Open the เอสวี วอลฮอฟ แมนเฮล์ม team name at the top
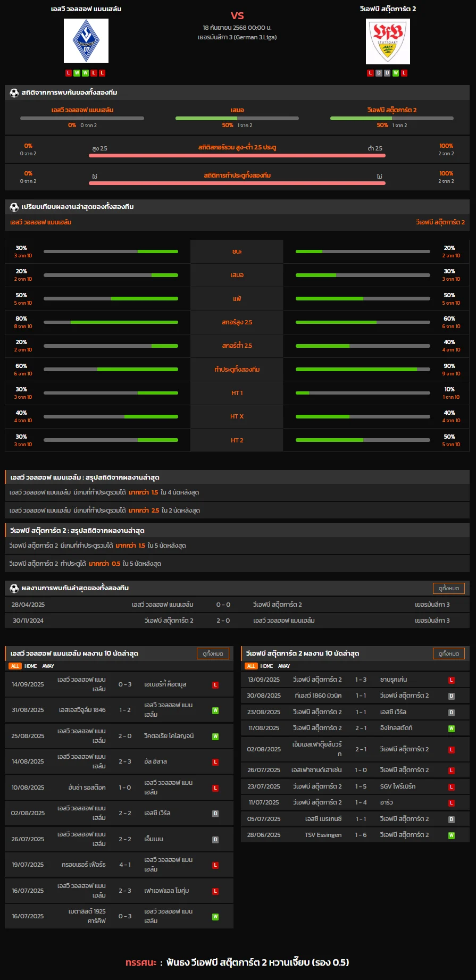Screen dimensions: 476x980 (x=86, y=9)
